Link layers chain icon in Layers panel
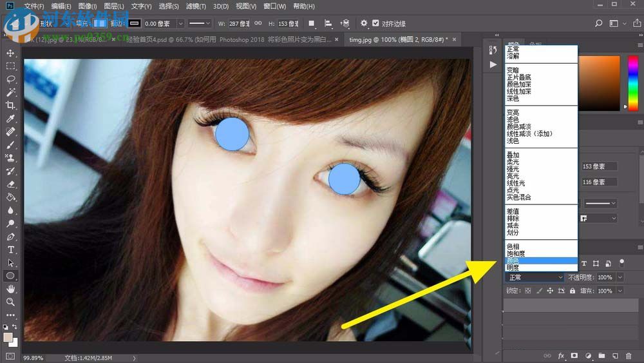 coord(547,356)
